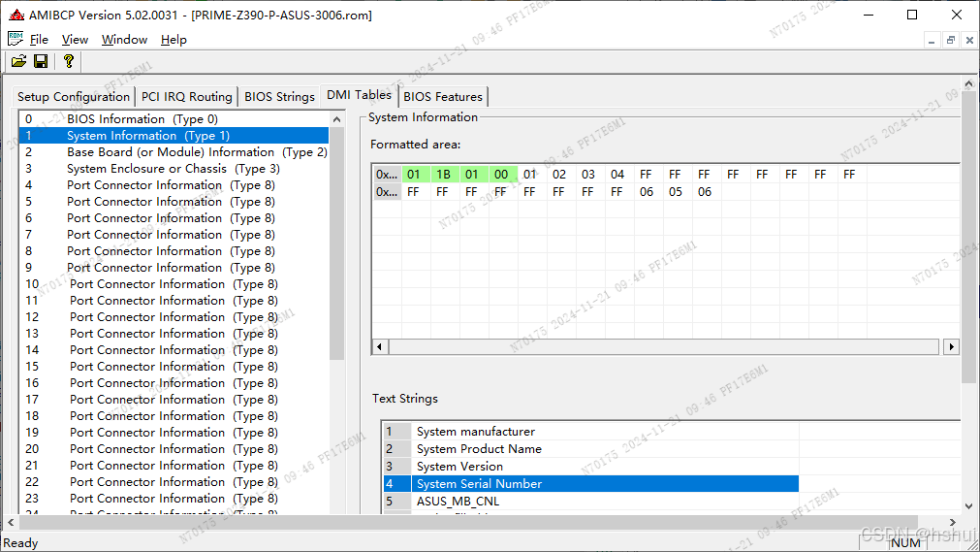This screenshot has height=552, width=980.
Task: Minimize the inner MDI child window
Action: [932, 40]
